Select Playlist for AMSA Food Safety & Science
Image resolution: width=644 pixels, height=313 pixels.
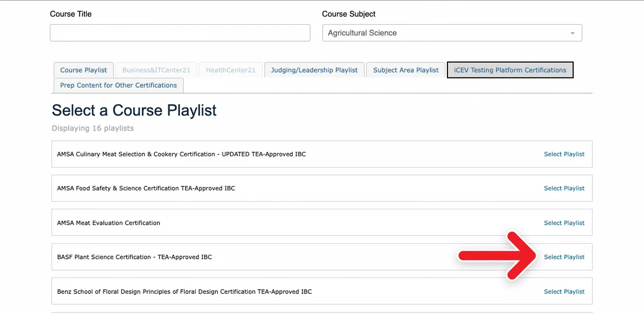click(564, 188)
